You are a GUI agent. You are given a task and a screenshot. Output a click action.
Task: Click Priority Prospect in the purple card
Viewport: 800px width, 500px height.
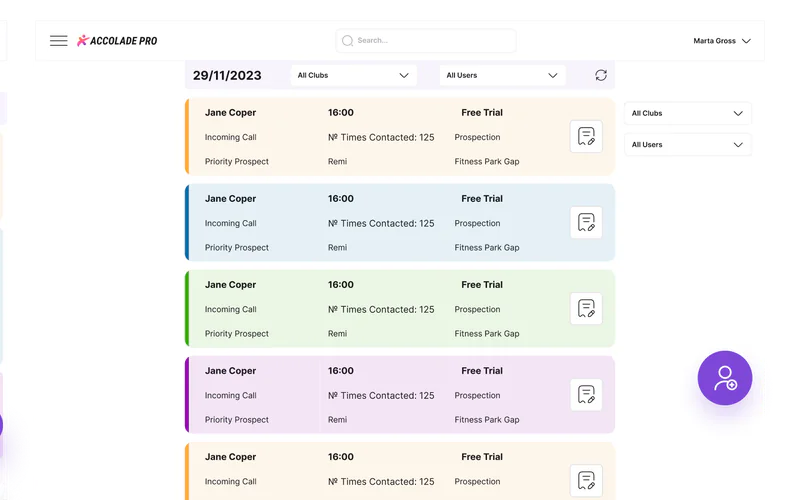click(x=237, y=420)
